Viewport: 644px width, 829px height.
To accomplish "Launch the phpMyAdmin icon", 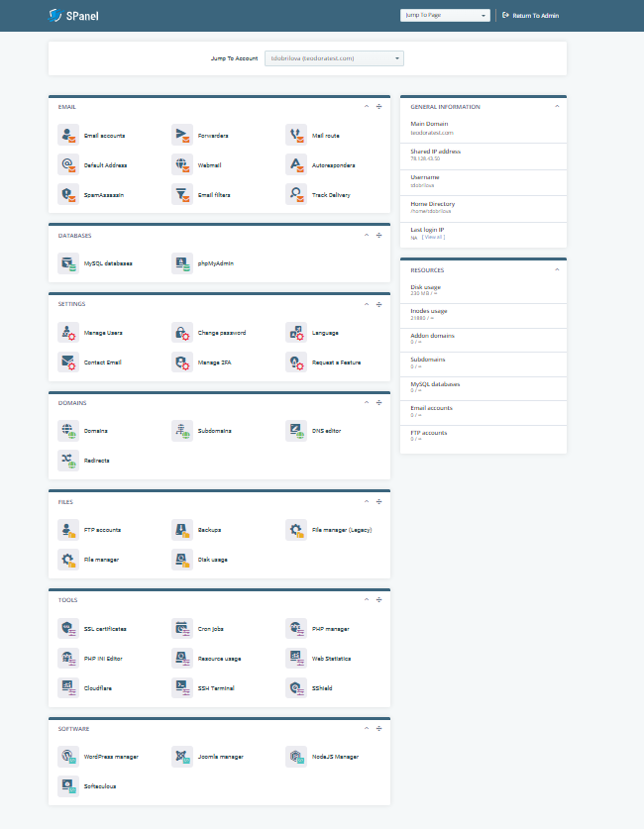I will coord(182,263).
